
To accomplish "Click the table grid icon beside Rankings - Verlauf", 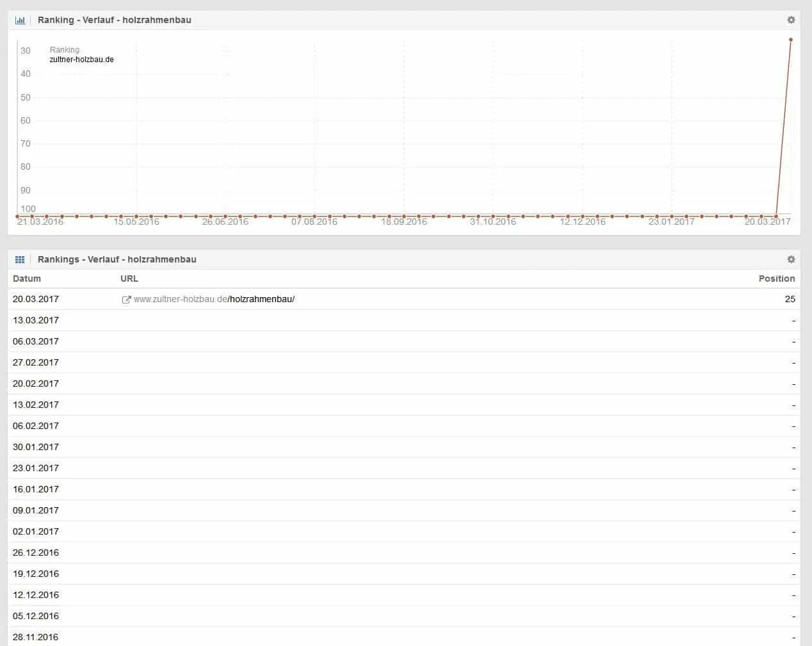I will [20, 259].
